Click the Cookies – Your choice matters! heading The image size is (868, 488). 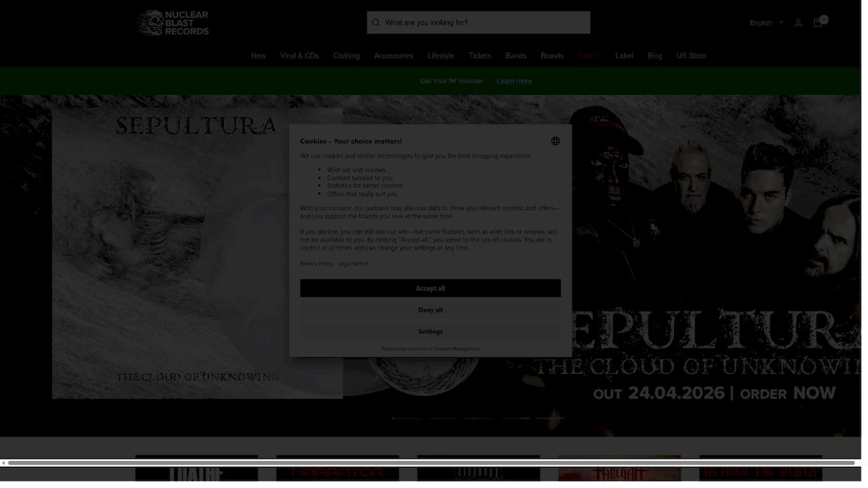click(x=351, y=141)
